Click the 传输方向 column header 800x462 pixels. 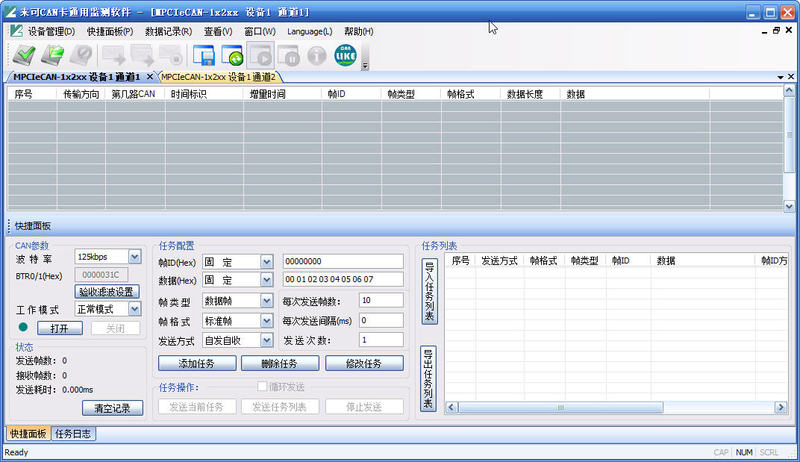(x=81, y=94)
